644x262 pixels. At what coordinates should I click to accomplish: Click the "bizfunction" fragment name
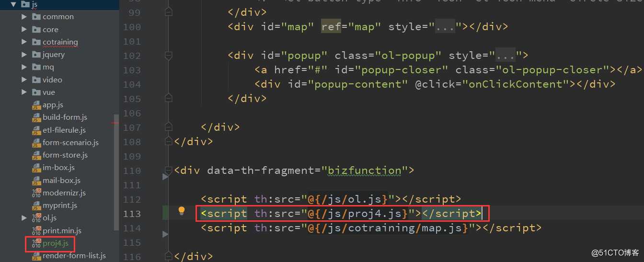(364, 171)
